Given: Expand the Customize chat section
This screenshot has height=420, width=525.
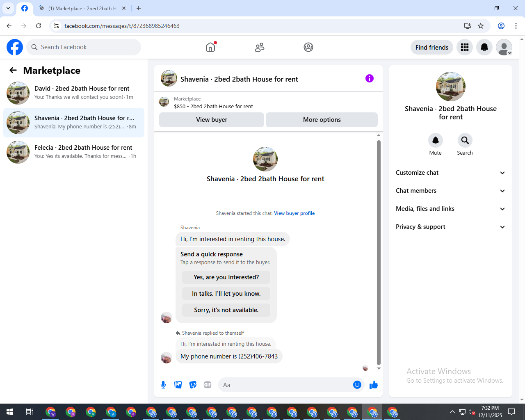Looking at the screenshot, I should (x=451, y=173).
